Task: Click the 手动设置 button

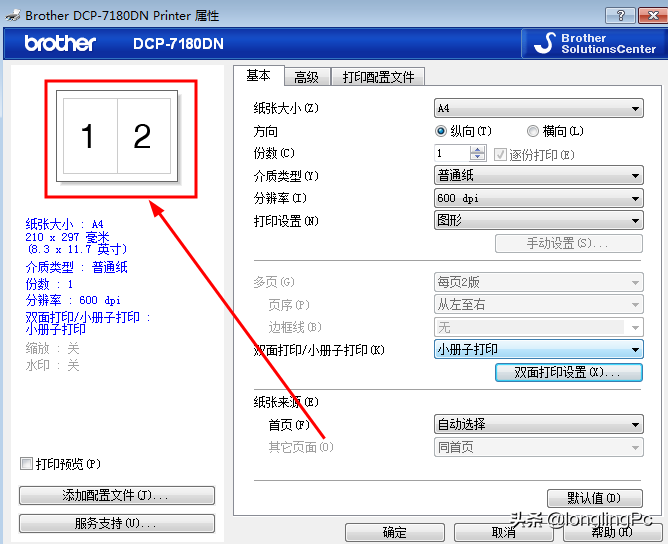Action: pos(569,243)
